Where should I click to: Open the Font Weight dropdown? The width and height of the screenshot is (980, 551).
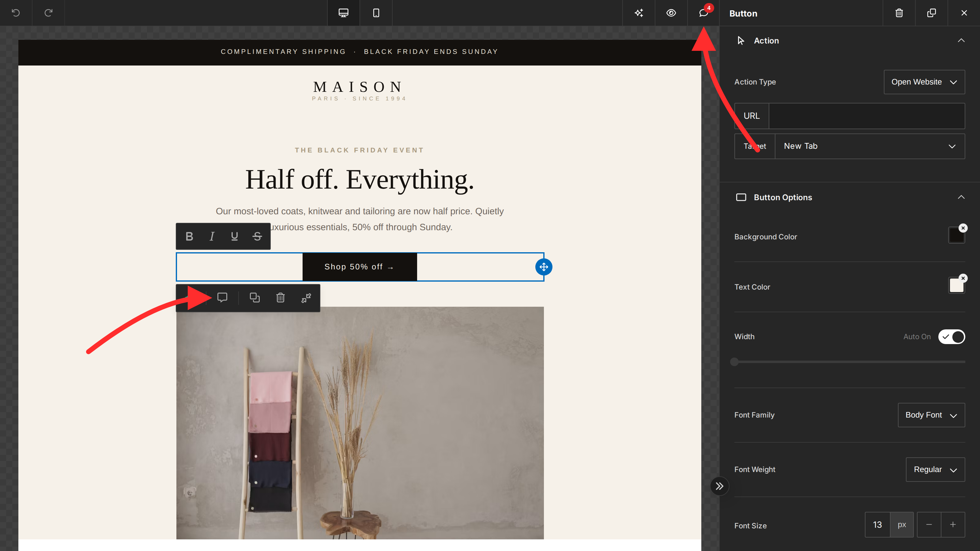click(935, 469)
